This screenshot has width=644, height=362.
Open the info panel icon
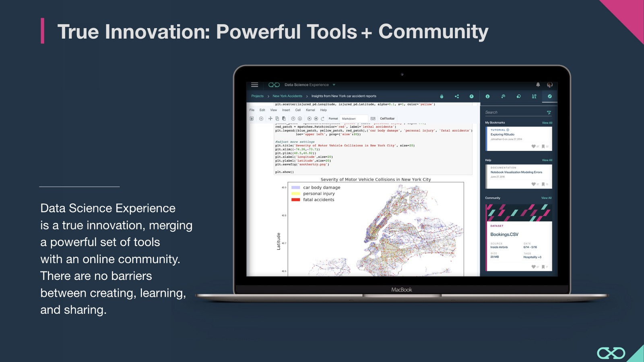pyautogui.click(x=487, y=97)
